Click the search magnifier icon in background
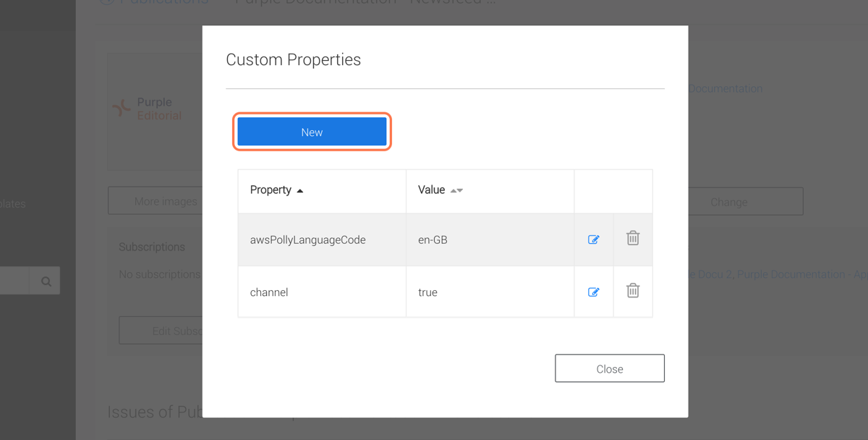Image resolution: width=868 pixels, height=440 pixels. point(46,282)
